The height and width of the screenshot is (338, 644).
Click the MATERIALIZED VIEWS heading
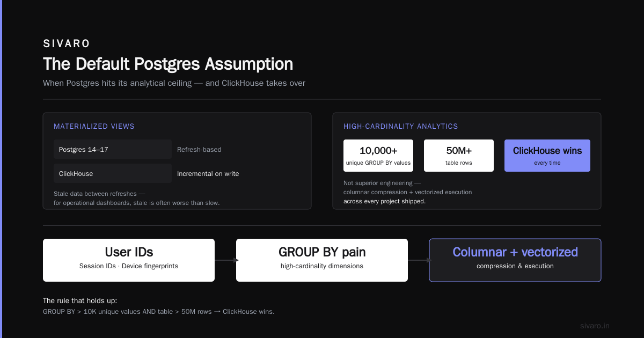coord(94,127)
